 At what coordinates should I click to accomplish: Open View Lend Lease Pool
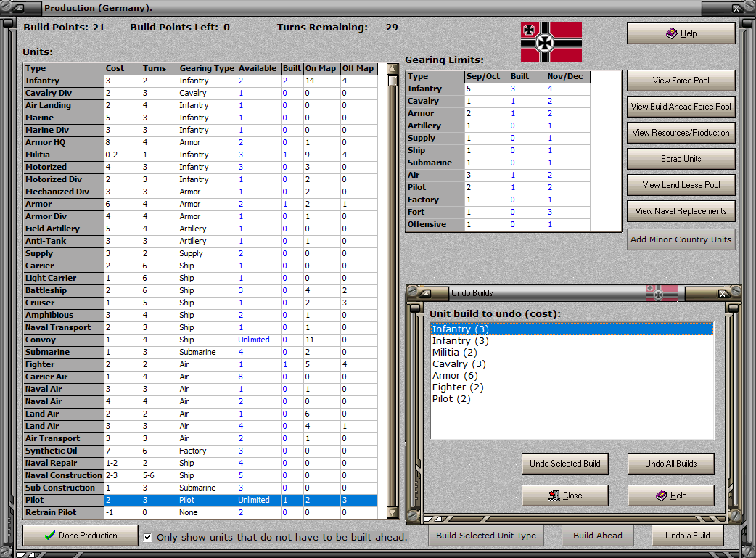[681, 185]
